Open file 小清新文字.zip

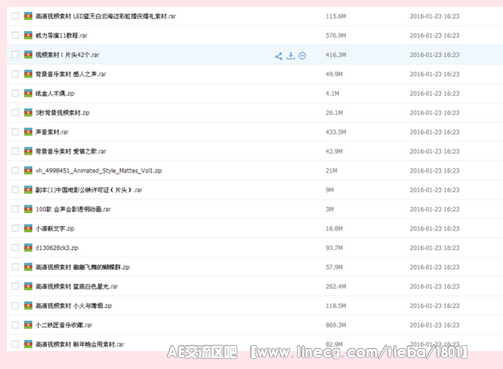click(55, 229)
